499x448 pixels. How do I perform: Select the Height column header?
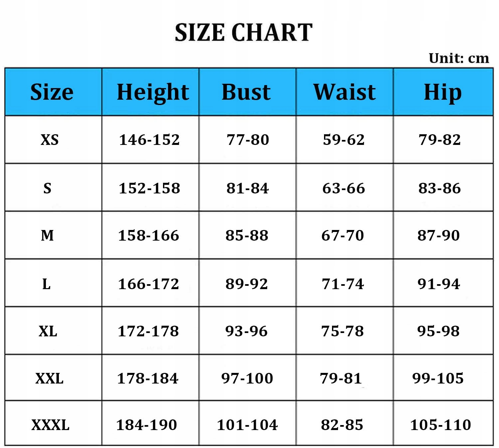(153, 92)
